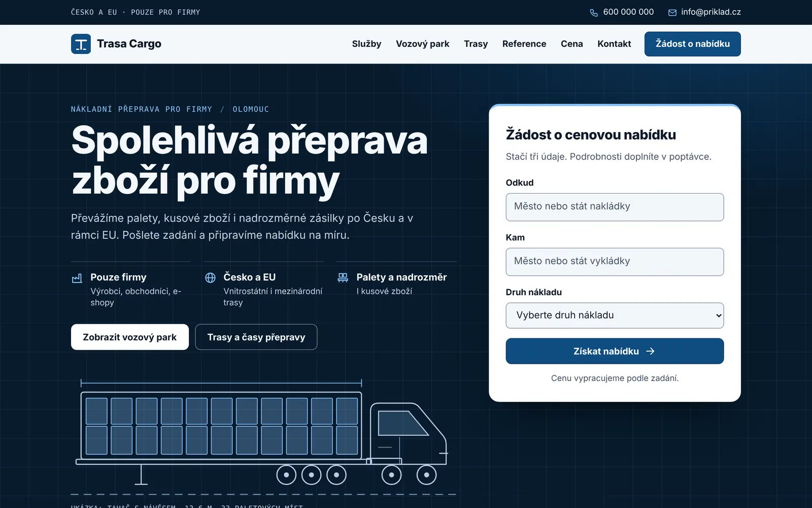Open the Cena navigation link
Image resolution: width=812 pixels, height=508 pixels.
(x=571, y=44)
